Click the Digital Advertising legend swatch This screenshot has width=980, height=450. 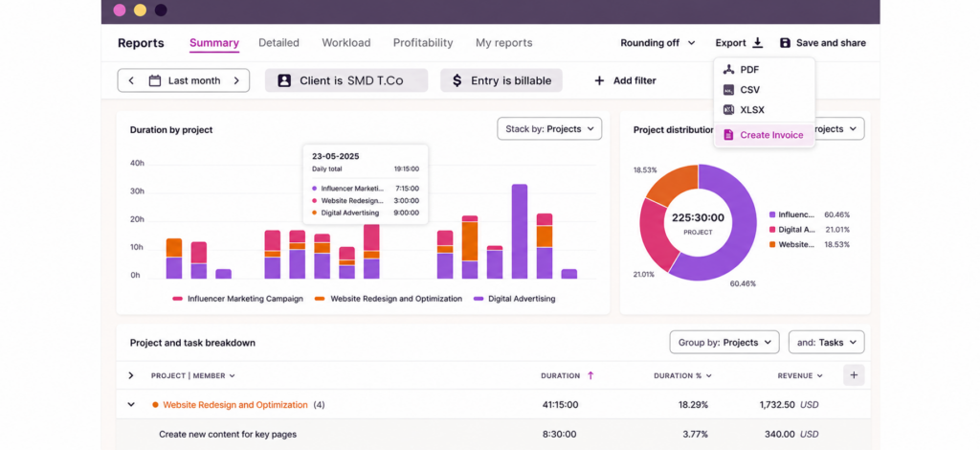point(479,299)
